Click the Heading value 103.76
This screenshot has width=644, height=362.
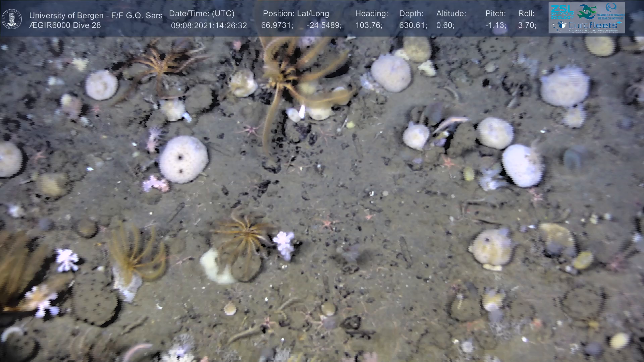tap(369, 25)
